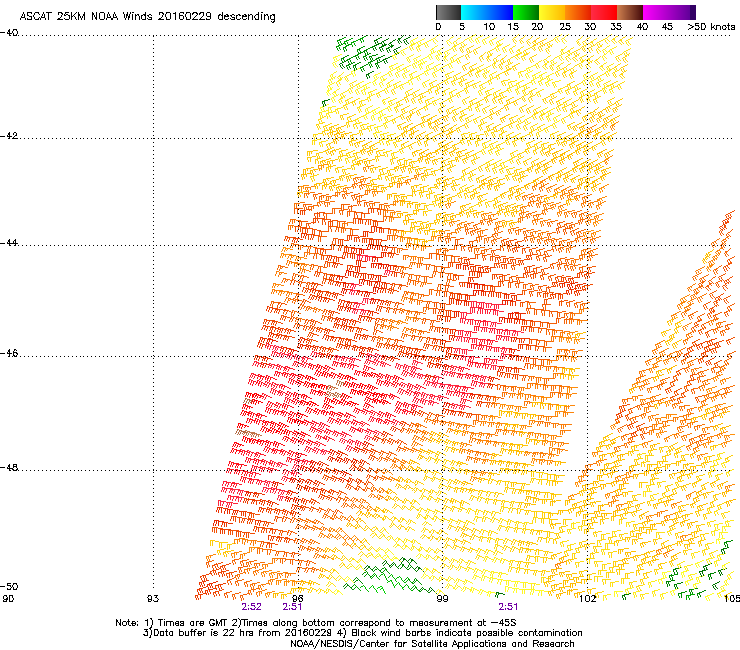Image resolution: width=740 pixels, height=650 pixels.
Task: Click the note line "Times are GMT"
Action: (x=195, y=623)
